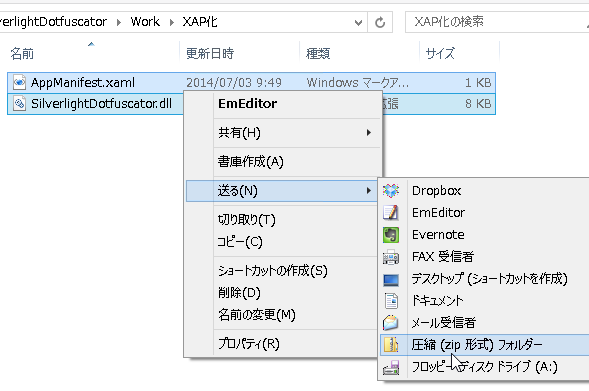
Task: Click the Work breadcrumb folder
Action: point(145,22)
